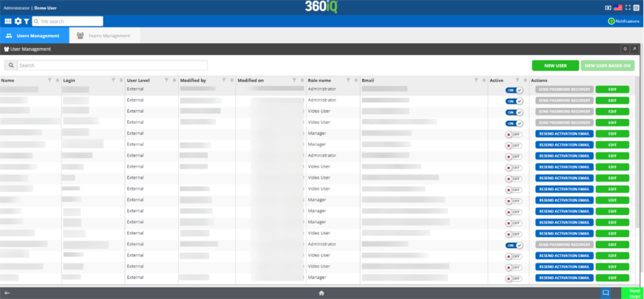Open the chat bubble icon

606,293
